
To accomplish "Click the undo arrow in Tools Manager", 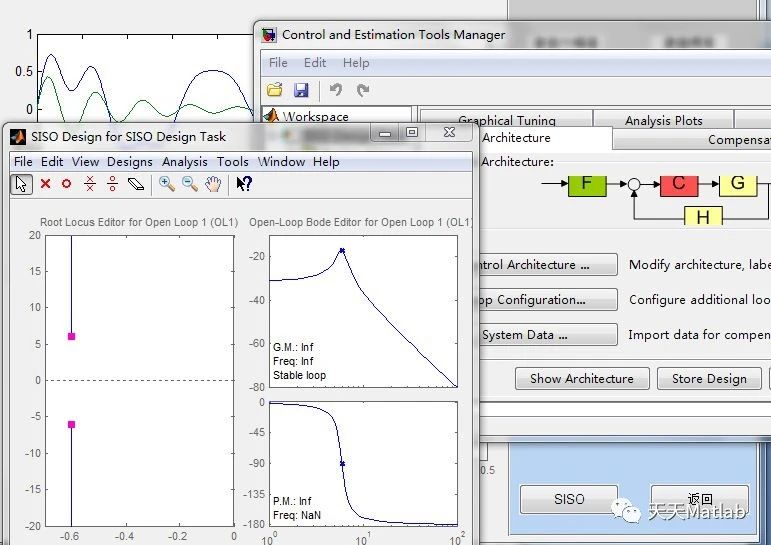I will click(x=336, y=90).
